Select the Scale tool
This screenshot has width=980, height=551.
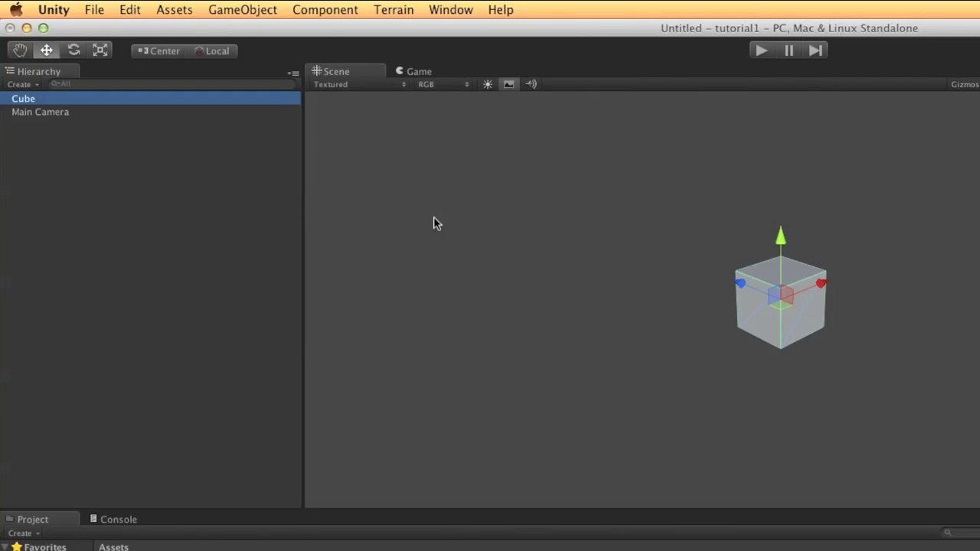(x=100, y=51)
